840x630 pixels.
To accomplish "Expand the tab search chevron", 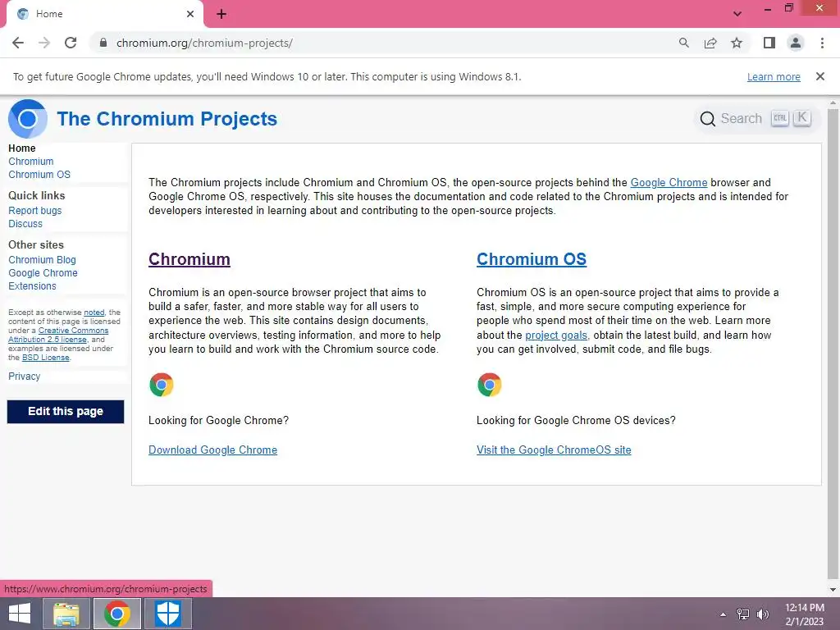I will [737, 14].
